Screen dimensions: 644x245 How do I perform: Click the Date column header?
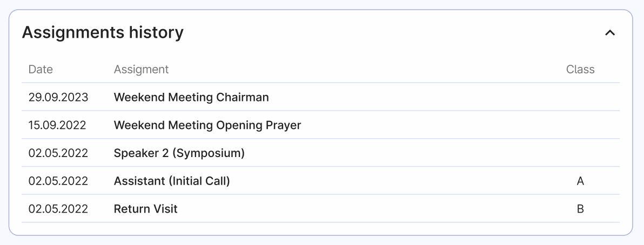pos(41,70)
